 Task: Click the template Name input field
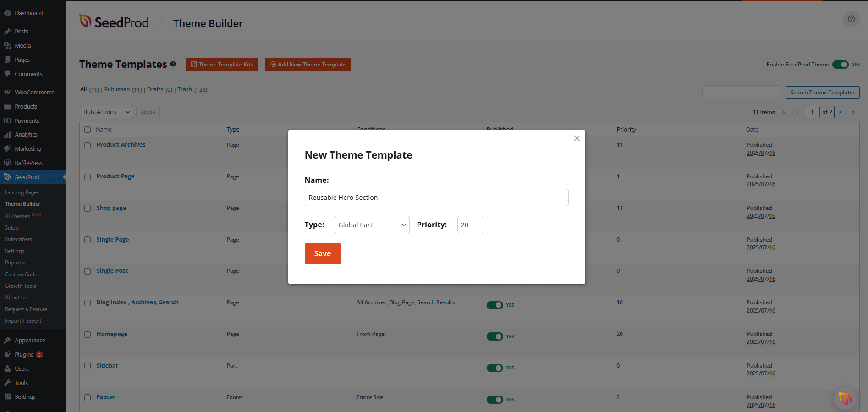point(437,198)
